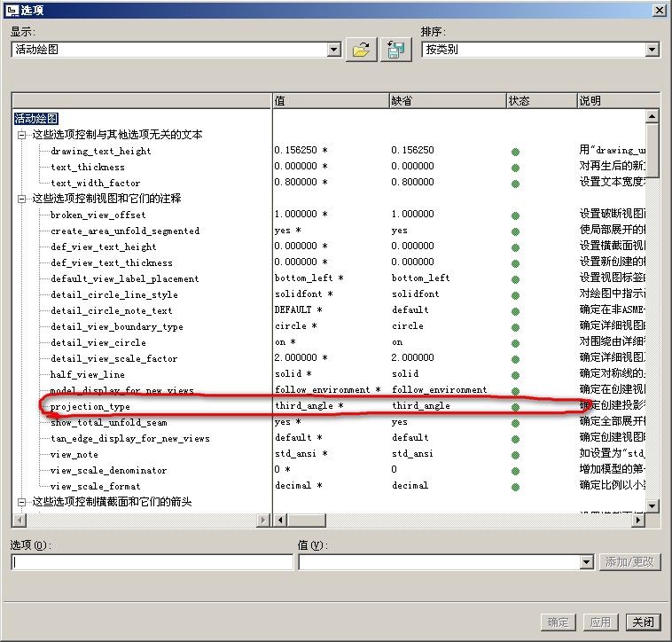Collapse the 这些选项控制与其他选项无关的文本 group
Viewport: 672px width, 642px height.
pos(21,136)
